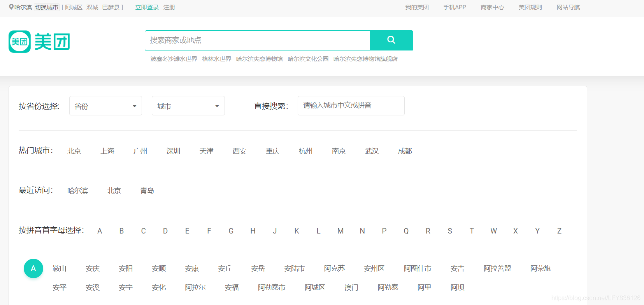644x305 pixels.
Task: Jump to pinyin letter A
Action: (x=100, y=231)
